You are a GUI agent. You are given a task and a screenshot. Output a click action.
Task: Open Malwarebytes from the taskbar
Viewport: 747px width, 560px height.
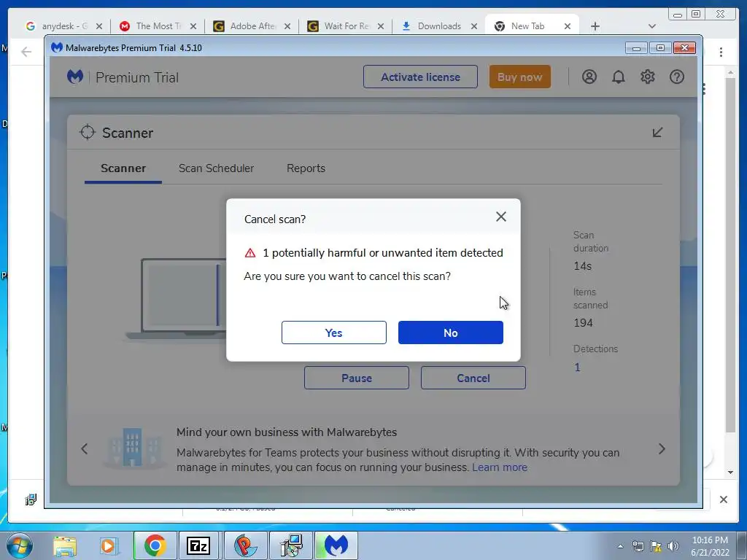[x=336, y=545]
